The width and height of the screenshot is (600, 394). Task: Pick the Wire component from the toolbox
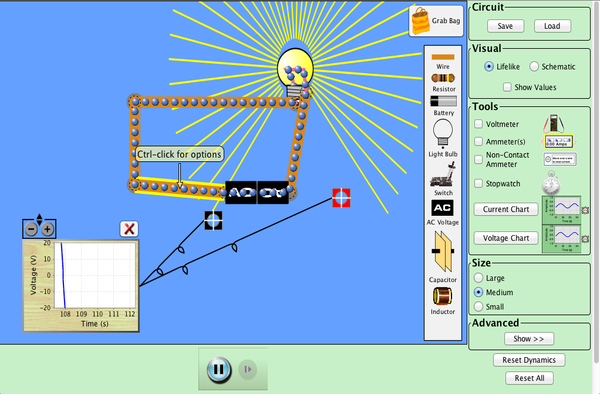coord(443,57)
